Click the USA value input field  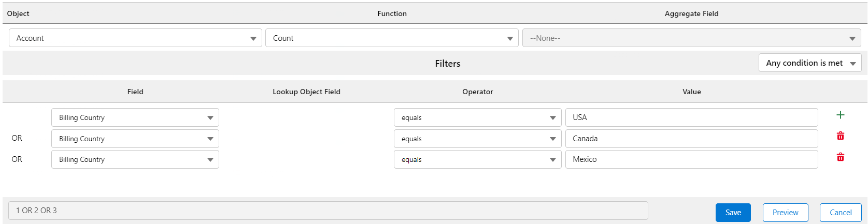(691, 117)
